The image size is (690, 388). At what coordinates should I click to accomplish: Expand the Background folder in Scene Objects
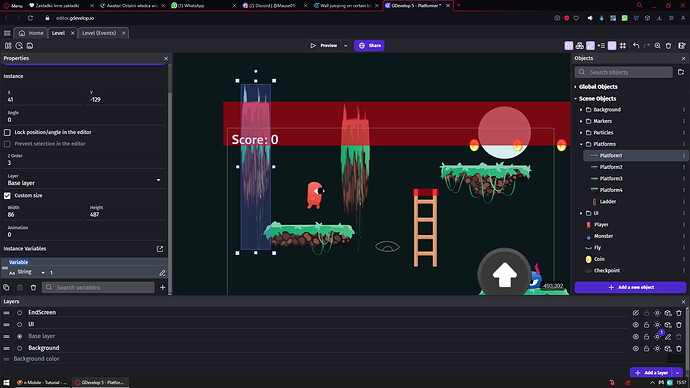[581, 110]
